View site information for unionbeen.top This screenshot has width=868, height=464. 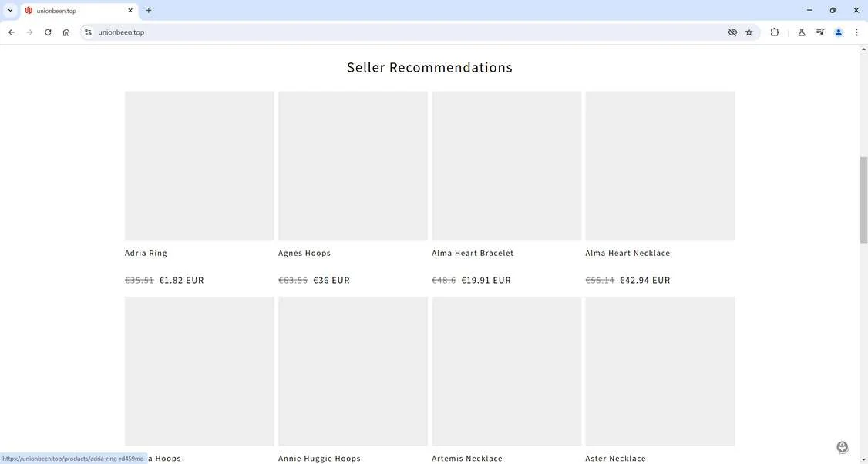(88, 32)
